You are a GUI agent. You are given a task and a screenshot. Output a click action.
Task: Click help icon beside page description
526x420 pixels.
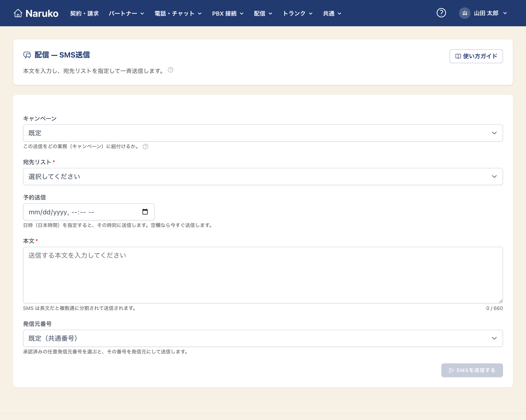171,70
